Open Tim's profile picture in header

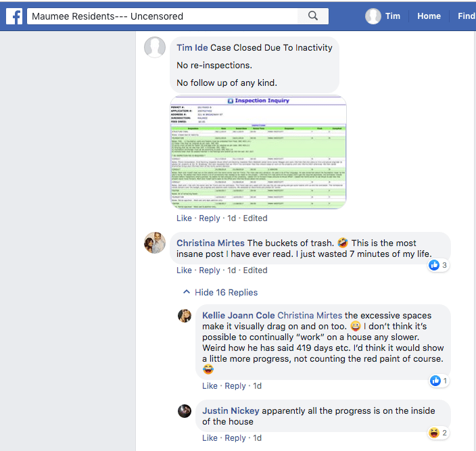[x=373, y=16]
